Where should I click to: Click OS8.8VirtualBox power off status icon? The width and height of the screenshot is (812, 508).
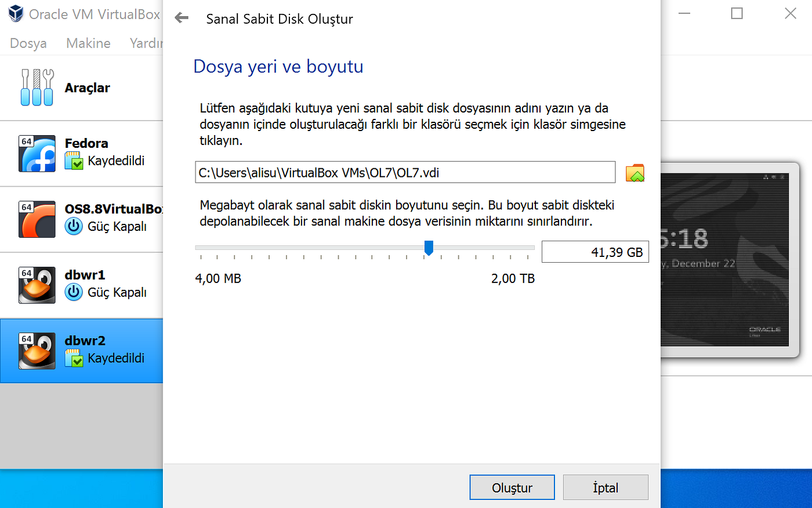click(x=74, y=226)
